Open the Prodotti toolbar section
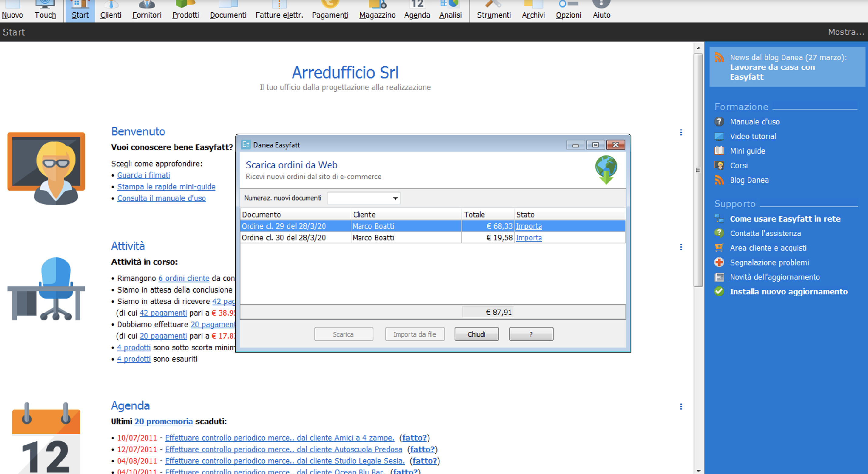Viewport: 868px width, 474px height. [x=185, y=11]
